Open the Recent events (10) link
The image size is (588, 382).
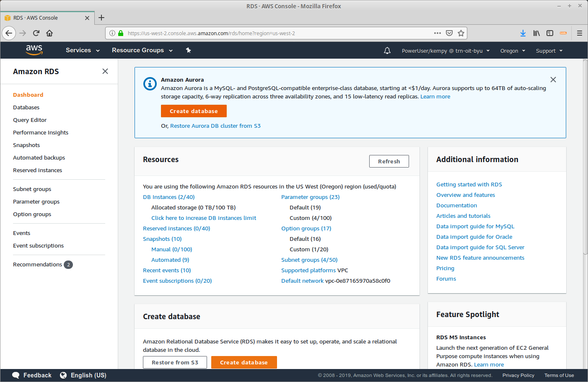(x=167, y=271)
